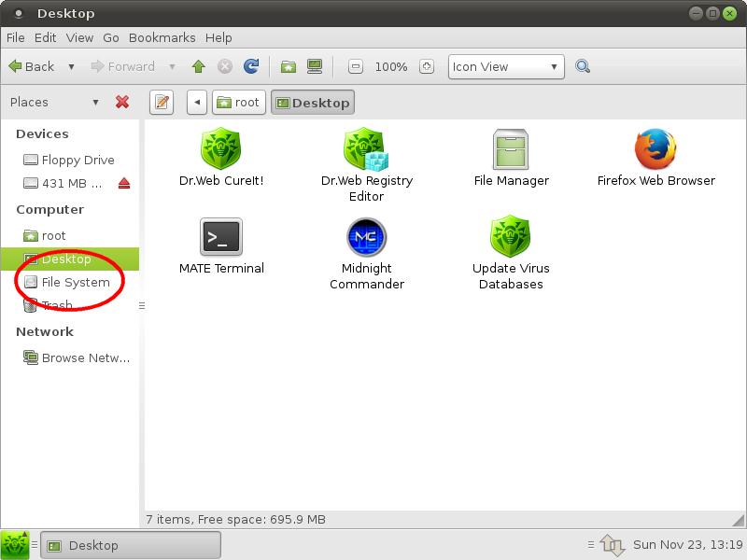Launch the Firefox Web Browser icon

tap(655, 157)
